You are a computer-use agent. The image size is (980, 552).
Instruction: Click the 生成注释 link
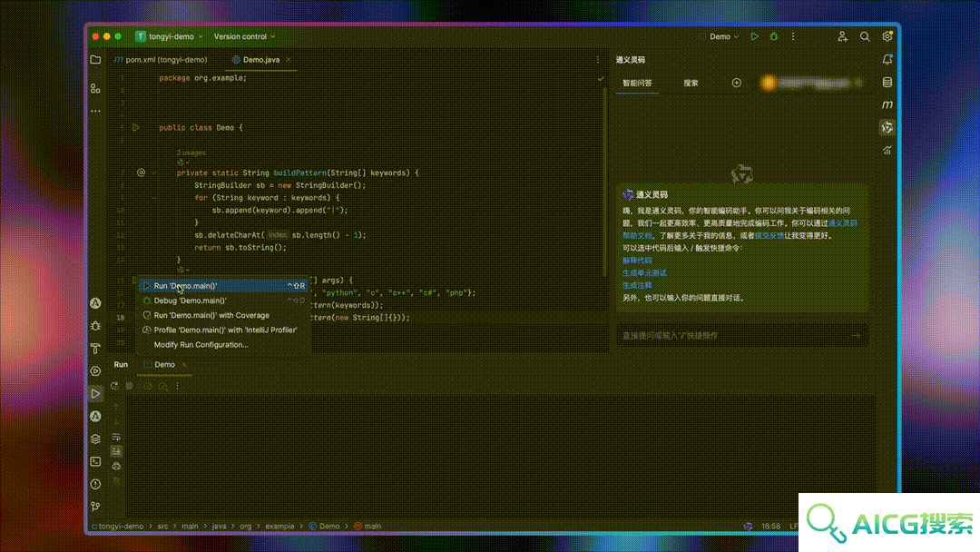pos(637,286)
